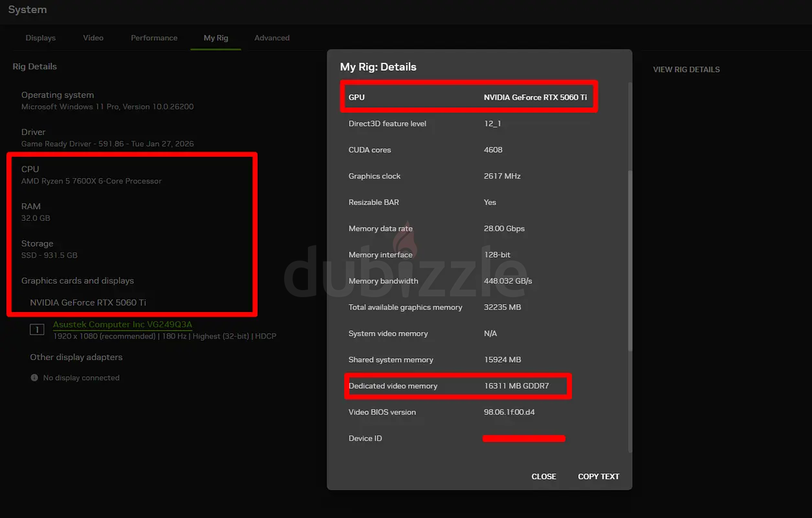Image resolution: width=812 pixels, height=518 pixels.
Task: Click info icon beside No display connected
Action: [34, 377]
